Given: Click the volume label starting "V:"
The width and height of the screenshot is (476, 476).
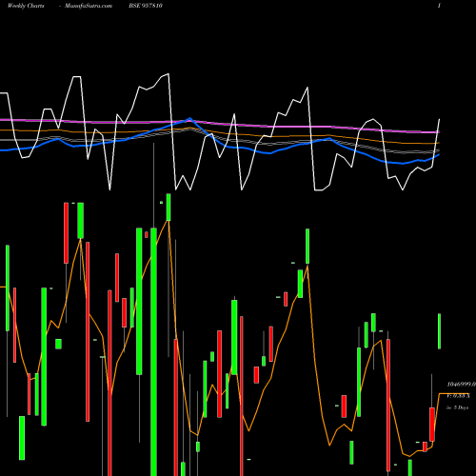Looking at the screenshot, I should coord(459,396).
